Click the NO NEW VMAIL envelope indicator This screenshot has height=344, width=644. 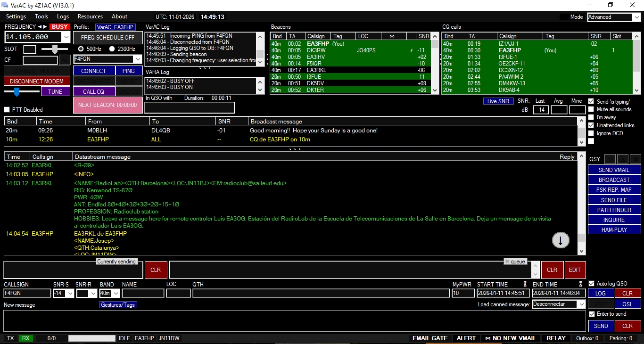click(510, 338)
